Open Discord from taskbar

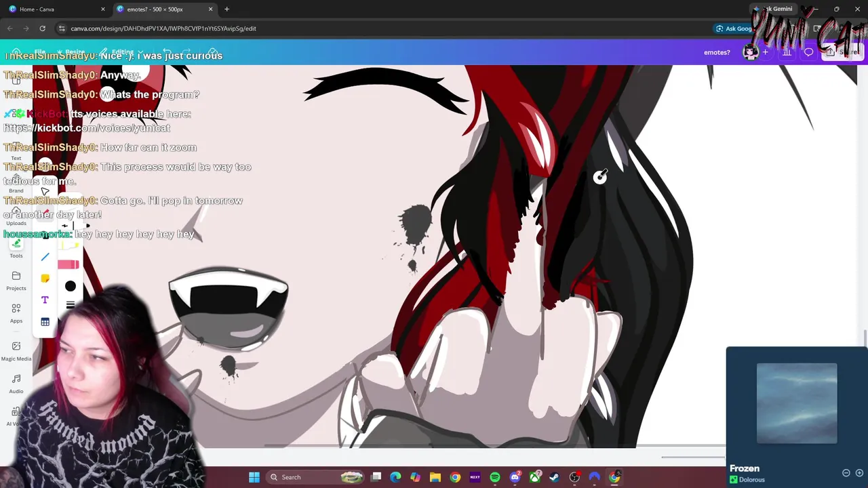point(515,477)
